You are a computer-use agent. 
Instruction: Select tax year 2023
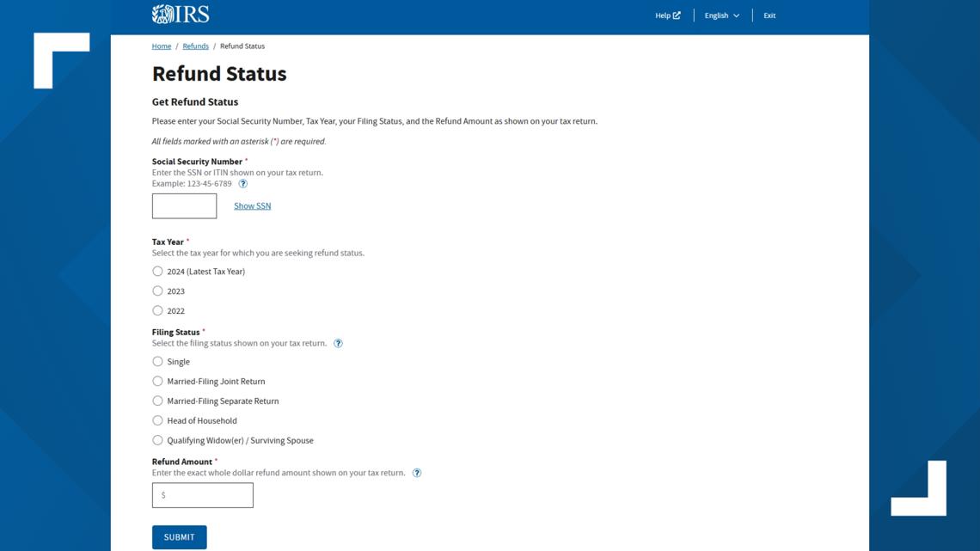point(157,291)
